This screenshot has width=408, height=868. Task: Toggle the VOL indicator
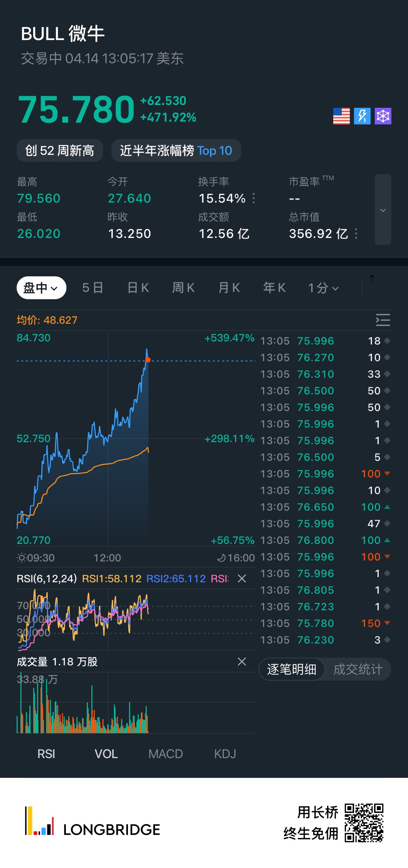pyautogui.click(x=106, y=754)
